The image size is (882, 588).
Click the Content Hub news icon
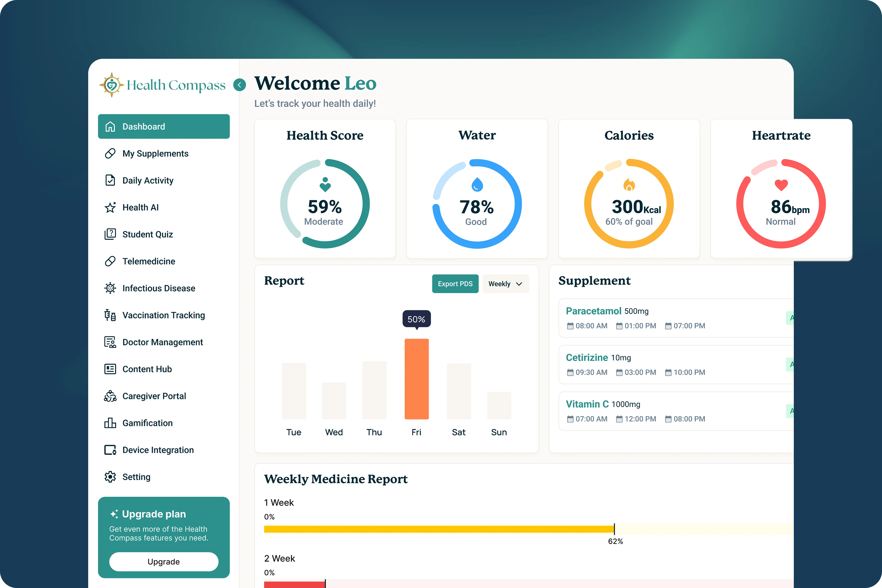[x=110, y=369]
